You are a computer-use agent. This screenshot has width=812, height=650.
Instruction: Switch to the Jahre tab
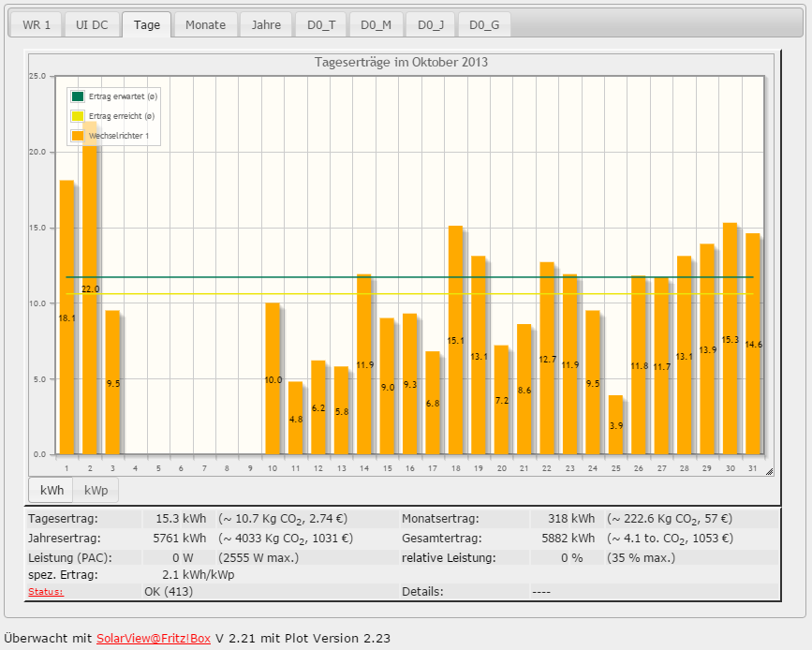[x=266, y=25]
